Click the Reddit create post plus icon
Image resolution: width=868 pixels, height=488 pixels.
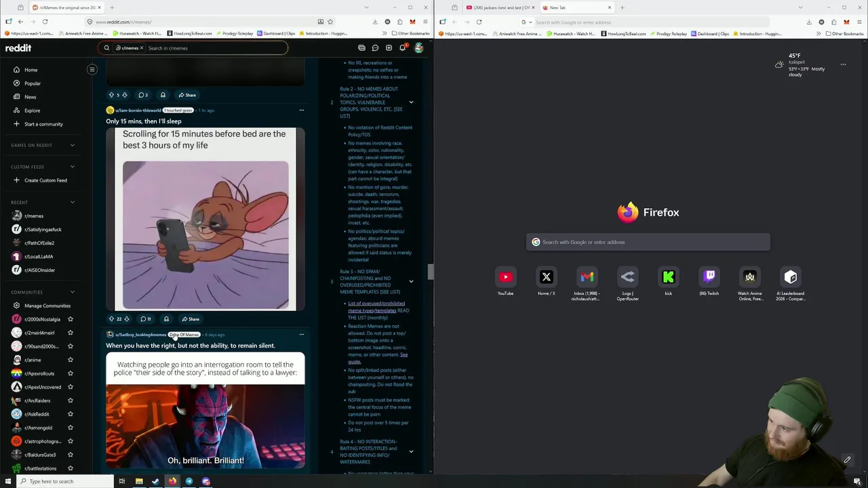389,48
